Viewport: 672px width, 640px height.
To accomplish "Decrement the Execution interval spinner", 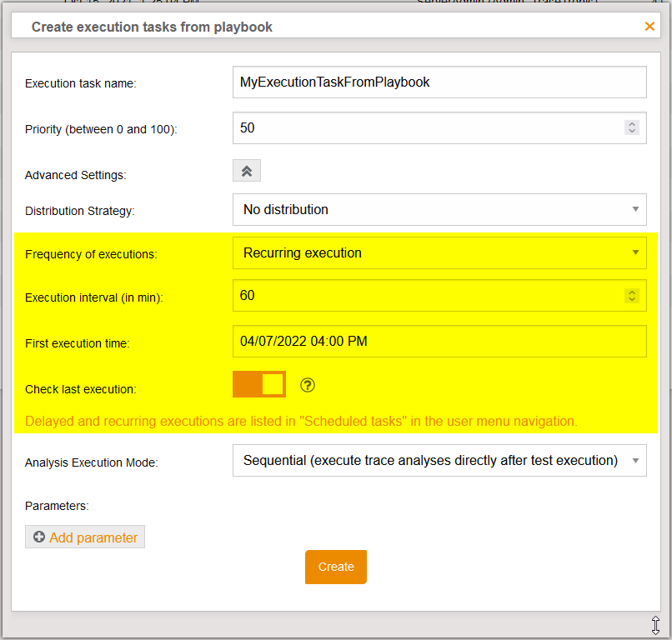I will pos(632,299).
